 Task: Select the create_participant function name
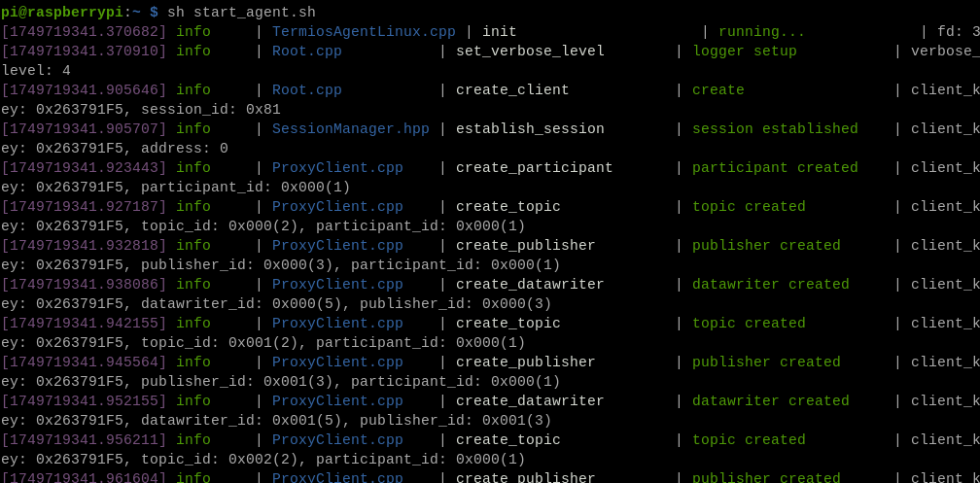(x=534, y=168)
